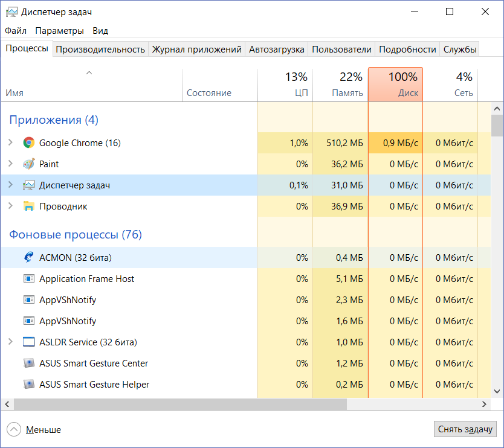Viewport: 504px width, 448px height.
Task: Click the circular arrow icon beside Меньше
Action: [x=13, y=429]
